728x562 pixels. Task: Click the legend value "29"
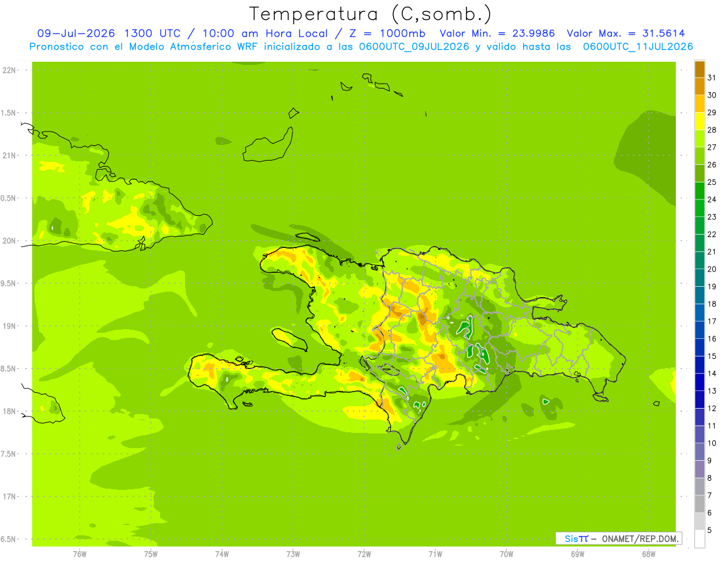[x=712, y=112]
